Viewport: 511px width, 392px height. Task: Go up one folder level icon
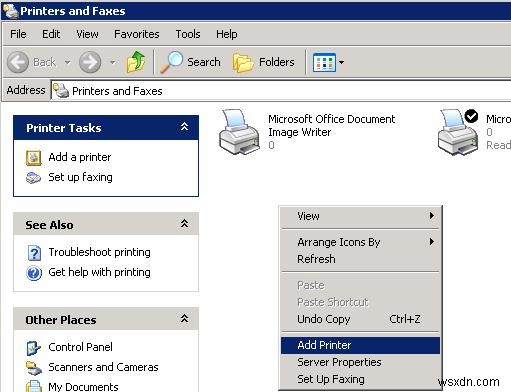click(136, 62)
